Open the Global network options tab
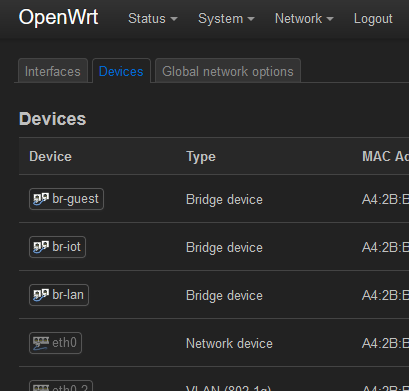This screenshot has width=409, height=391. click(x=228, y=71)
